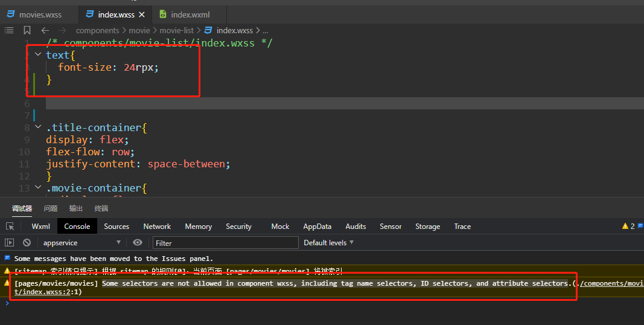Clear the console with the ban icon
The image size is (644, 325).
click(x=27, y=243)
